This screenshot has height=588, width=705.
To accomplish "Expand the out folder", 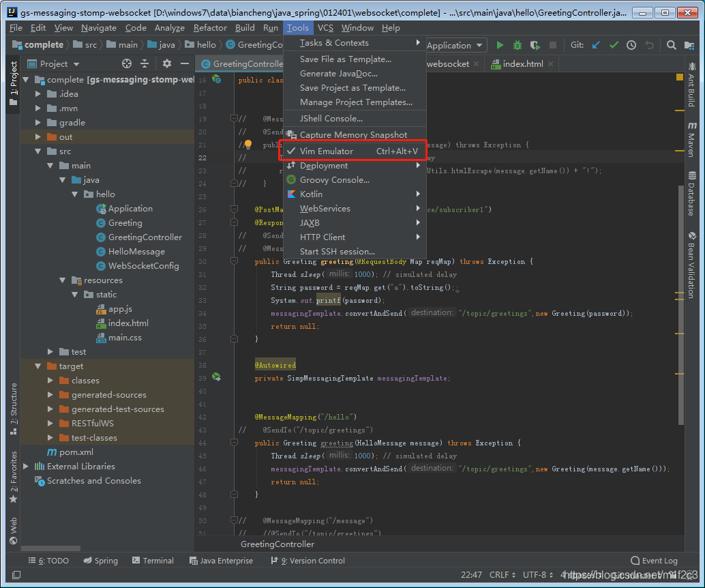I will click(38, 136).
